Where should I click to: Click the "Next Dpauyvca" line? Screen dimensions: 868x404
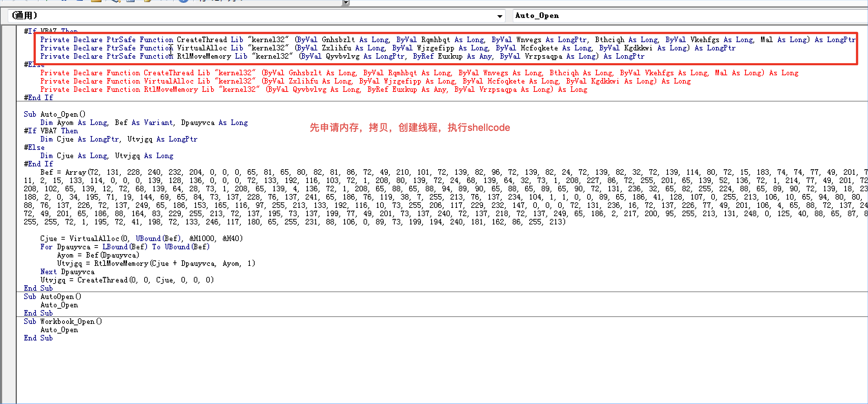[x=67, y=272]
